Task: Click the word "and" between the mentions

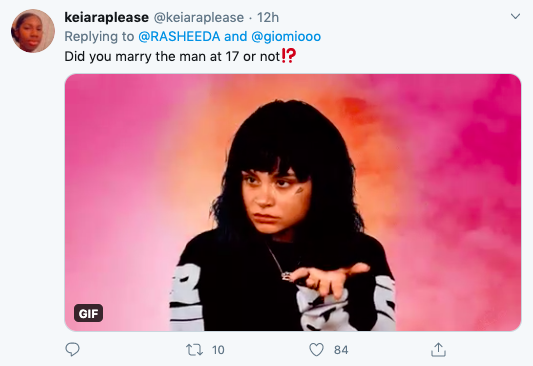Action: point(236,36)
